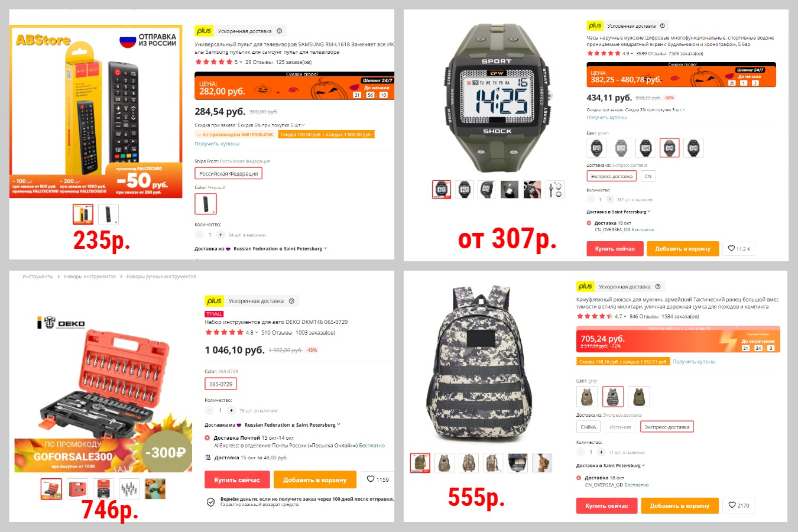This screenshot has height=532, width=798.
Task: Add the DEKO tool set to wishlist via heart 1159
Action: coord(378,479)
